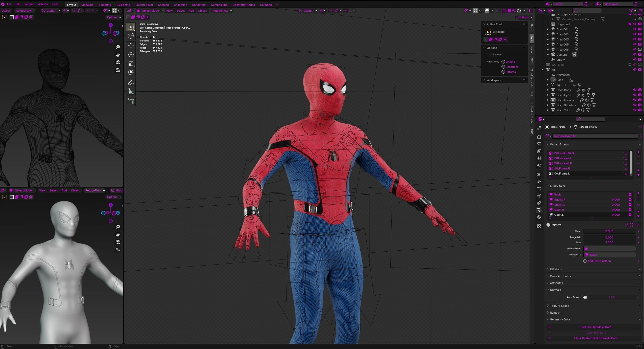The image size is (644, 349).
Task: Expand the Workspace panel in sidebar
Action: tap(494, 80)
